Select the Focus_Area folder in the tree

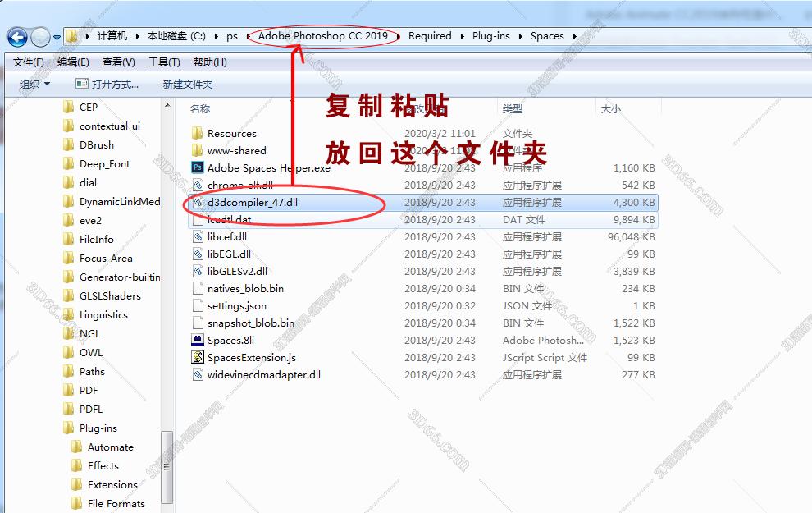(98, 258)
